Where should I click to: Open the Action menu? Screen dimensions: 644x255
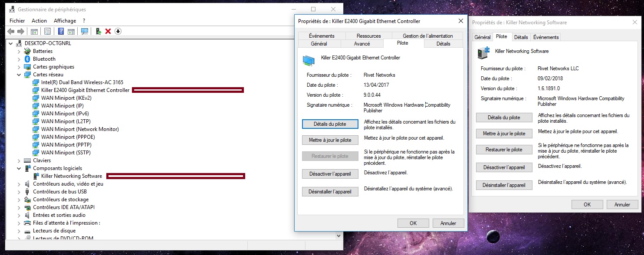39,21
